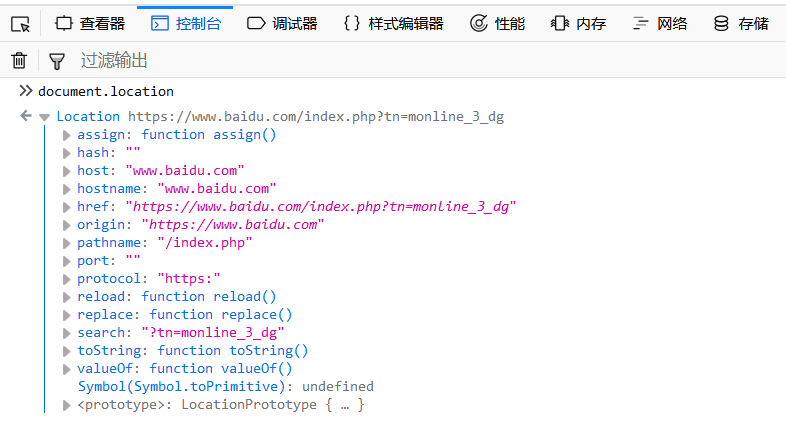
Task: Click the Location object label
Action: 88,116
